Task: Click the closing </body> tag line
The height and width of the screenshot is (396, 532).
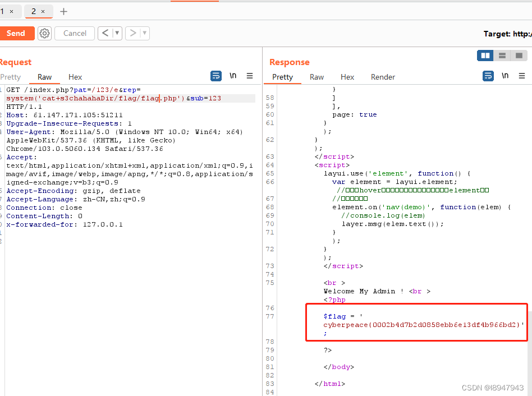Action: click(x=338, y=367)
